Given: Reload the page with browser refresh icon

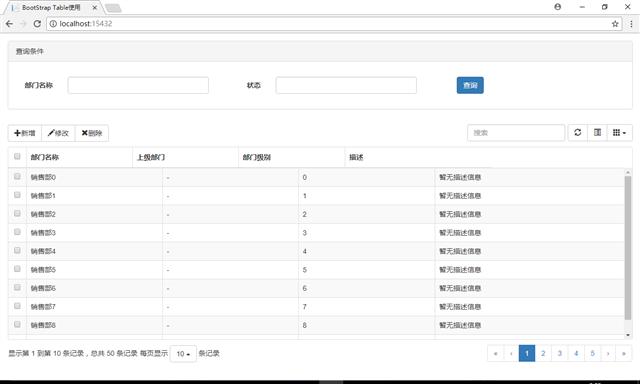Looking at the screenshot, I should 37,24.
